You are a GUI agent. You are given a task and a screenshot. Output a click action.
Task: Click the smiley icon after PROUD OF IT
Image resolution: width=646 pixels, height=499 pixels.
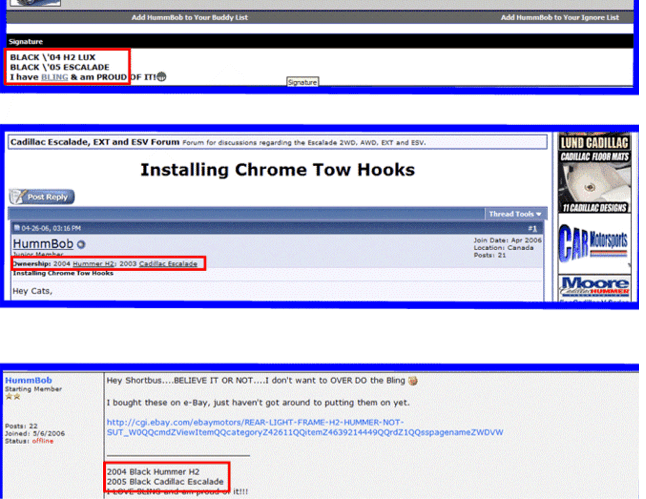162,77
